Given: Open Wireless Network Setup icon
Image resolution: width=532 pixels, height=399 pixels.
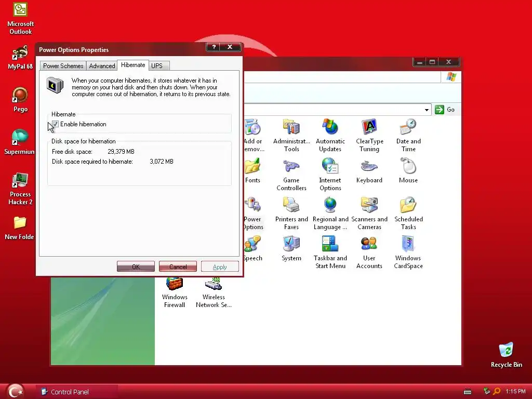Looking at the screenshot, I should (214, 292).
